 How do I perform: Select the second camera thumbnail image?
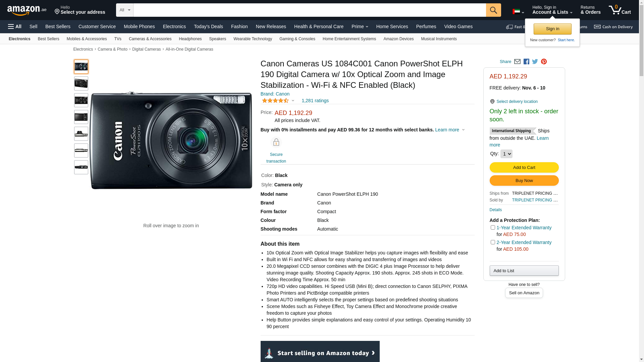(x=81, y=83)
